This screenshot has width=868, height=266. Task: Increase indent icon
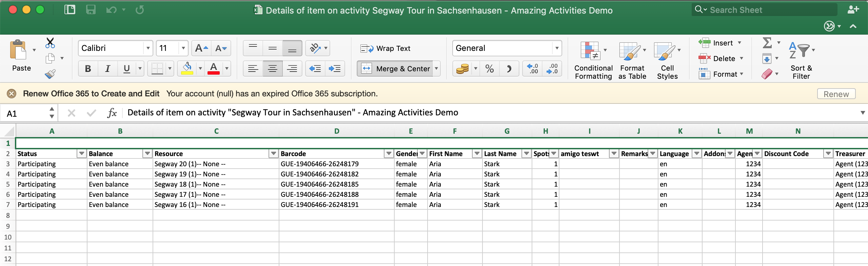click(x=335, y=69)
